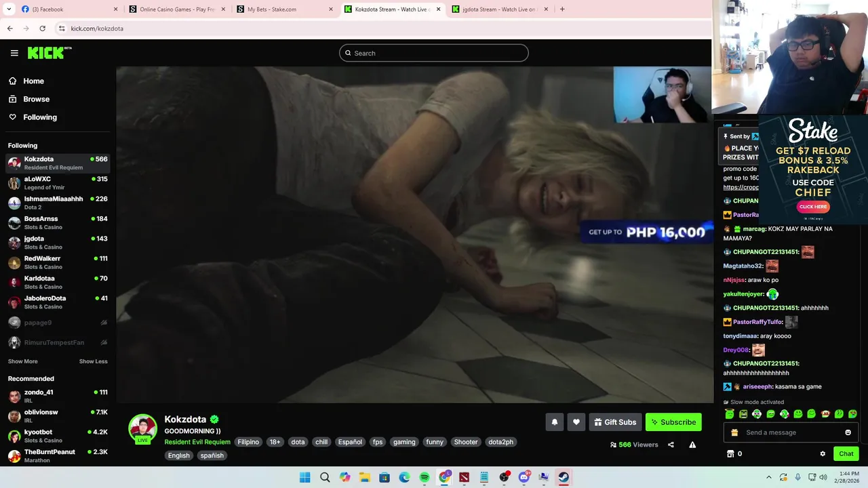Show hidden system tray icons
868x488 pixels.
(x=768, y=477)
